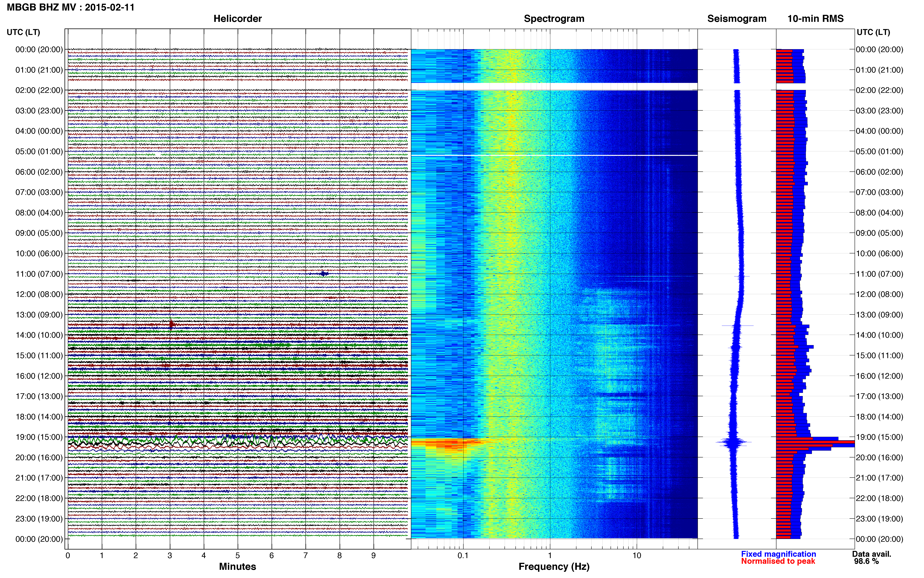Screen dimensions: 924x578
Task: Click the 11:00 (07:00) label beside the Helicorder
Action: pos(39,274)
